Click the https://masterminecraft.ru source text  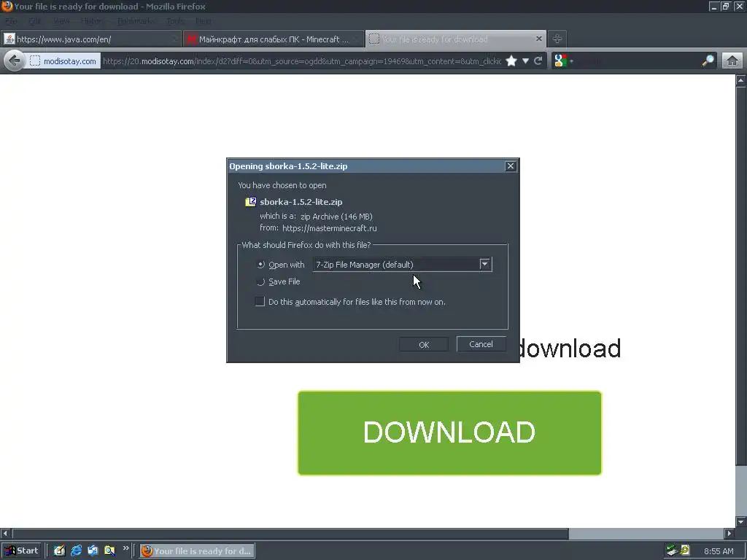click(x=330, y=228)
